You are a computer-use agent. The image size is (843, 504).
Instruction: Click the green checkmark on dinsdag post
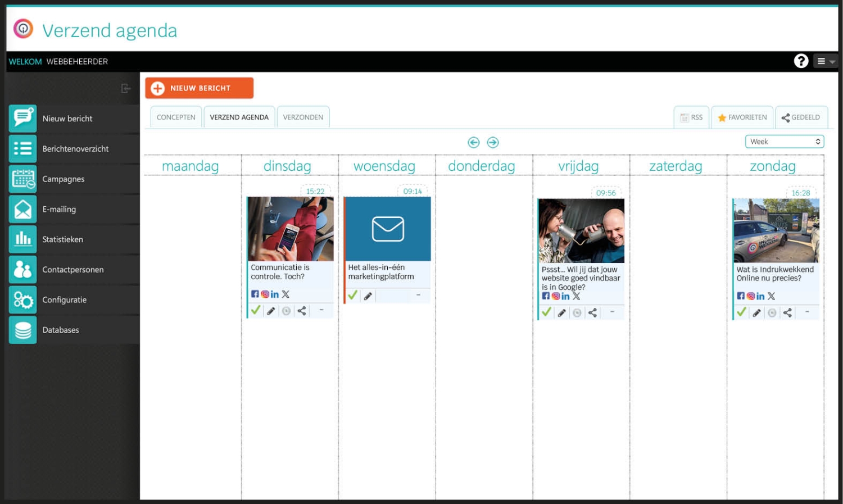click(256, 310)
